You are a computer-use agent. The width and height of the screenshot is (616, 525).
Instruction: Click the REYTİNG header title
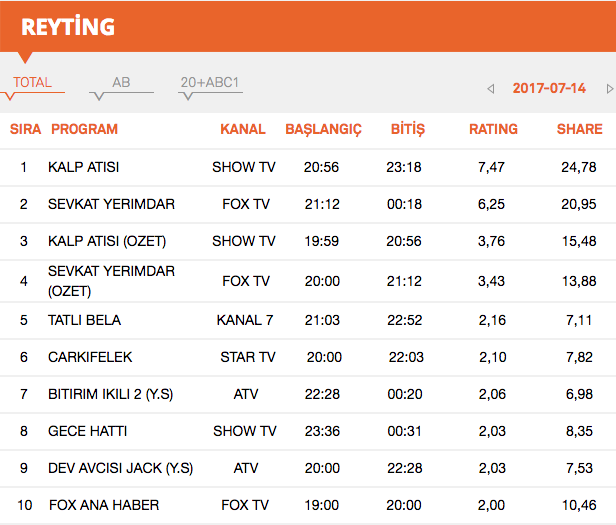[68, 27]
